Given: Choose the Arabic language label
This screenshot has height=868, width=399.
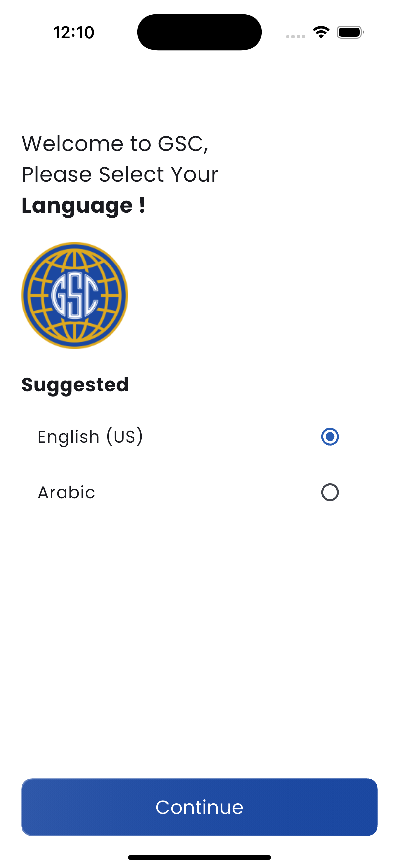Looking at the screenshot, I should pyautogui.click(x=66, y=492).
